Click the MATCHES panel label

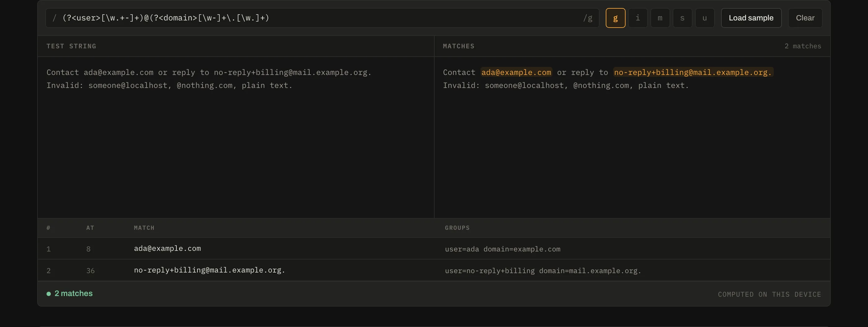point(458,46)
